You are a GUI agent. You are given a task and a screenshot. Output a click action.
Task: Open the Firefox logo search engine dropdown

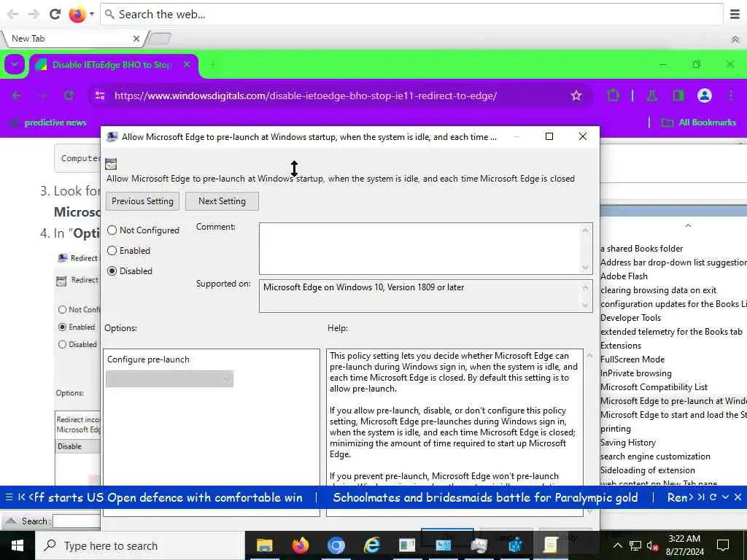[x=81, y=15]
